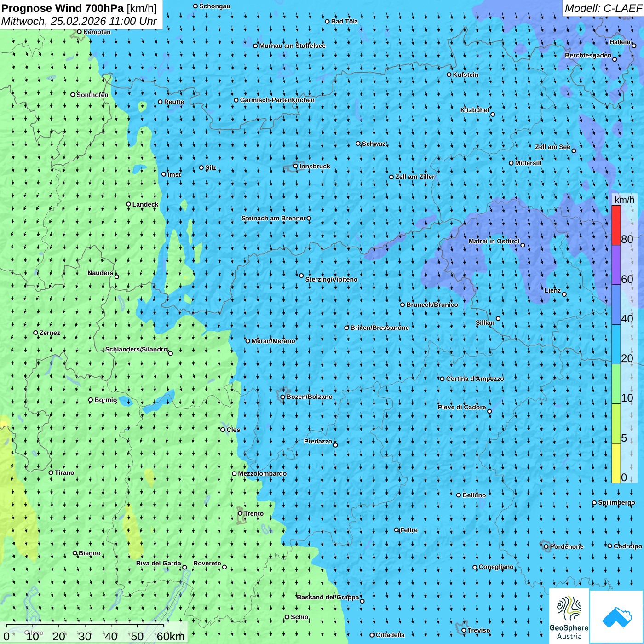644x644 pixels.
Task: Select the purple 60–80 km/h legend band
Action: [616, 265]
